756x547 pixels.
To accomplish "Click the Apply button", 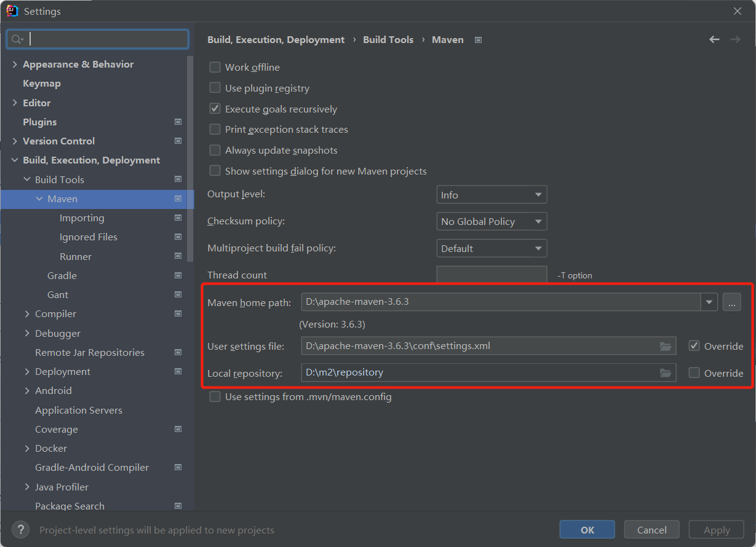I will (717, 530).
